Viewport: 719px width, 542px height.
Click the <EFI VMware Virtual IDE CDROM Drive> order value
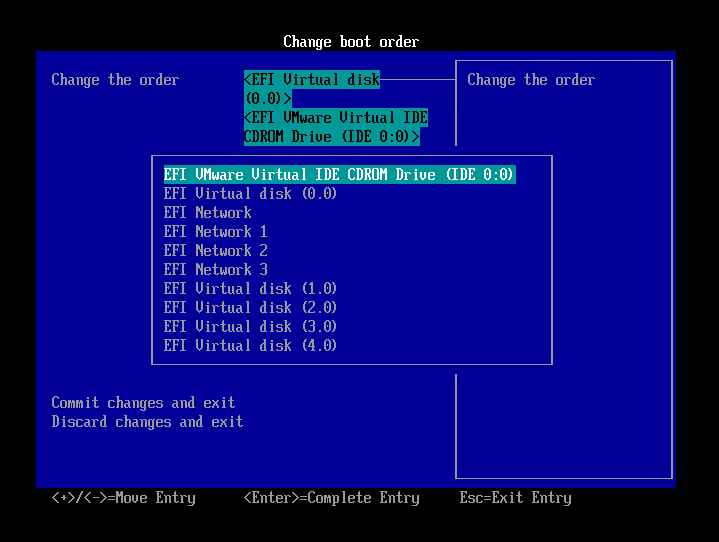(336, 127)
